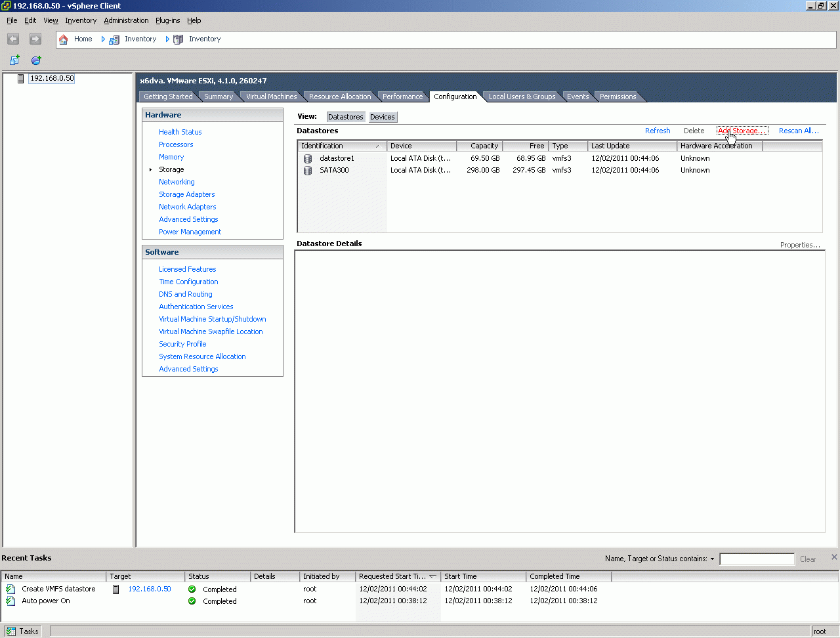Open the Permissions tab
Image resolution: width=840 pixels, height=638 pixels.
tap(618, 96)
